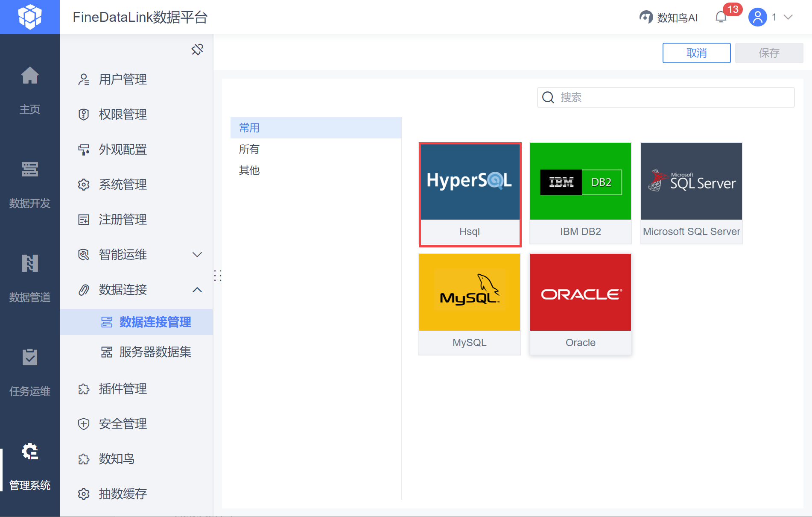Viewport: 812px width, 517px height.
Task: Click the 系统管理 gear icon
Action: point(84,185)
